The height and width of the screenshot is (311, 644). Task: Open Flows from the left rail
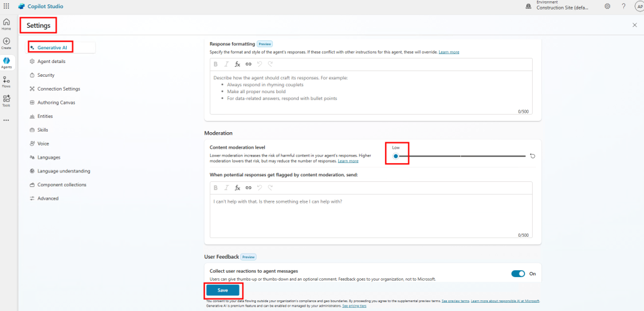(x=6, y=82)
